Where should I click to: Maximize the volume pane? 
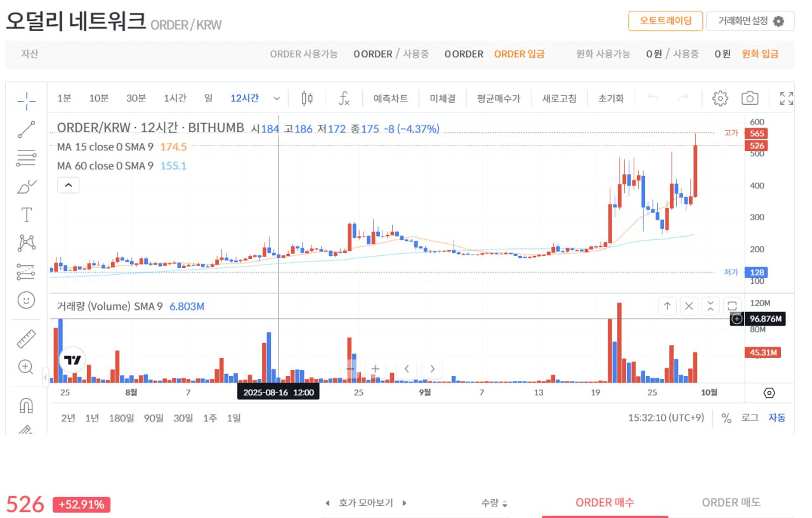click(733, 306)
